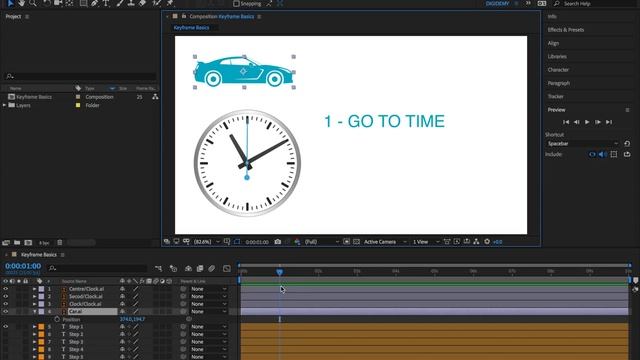The height and width of the screenshot is (360, 640).
Task: Select the Rotation tool
Action: click(47, 3)
